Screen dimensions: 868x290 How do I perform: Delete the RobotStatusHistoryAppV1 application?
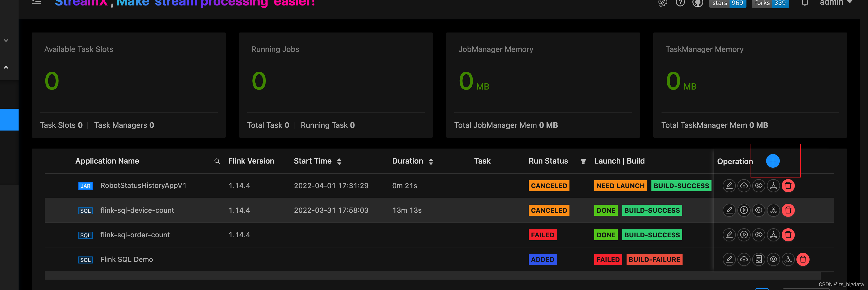pos(788,186)
